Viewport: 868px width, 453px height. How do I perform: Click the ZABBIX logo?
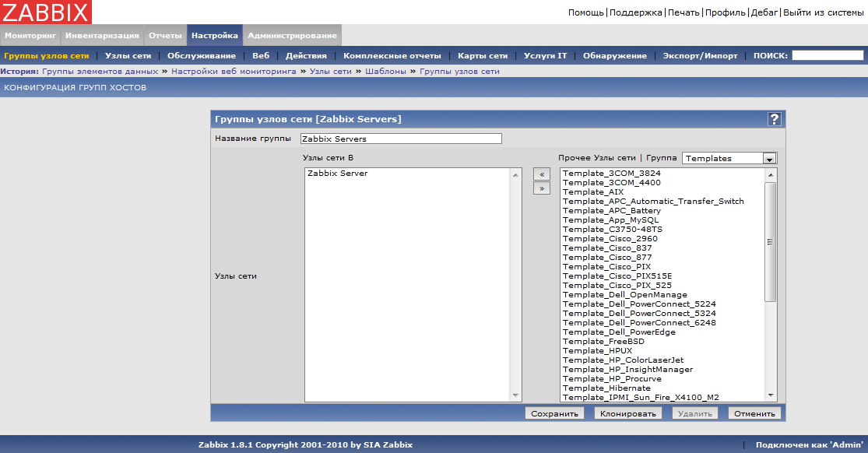(x=46, y=12)
